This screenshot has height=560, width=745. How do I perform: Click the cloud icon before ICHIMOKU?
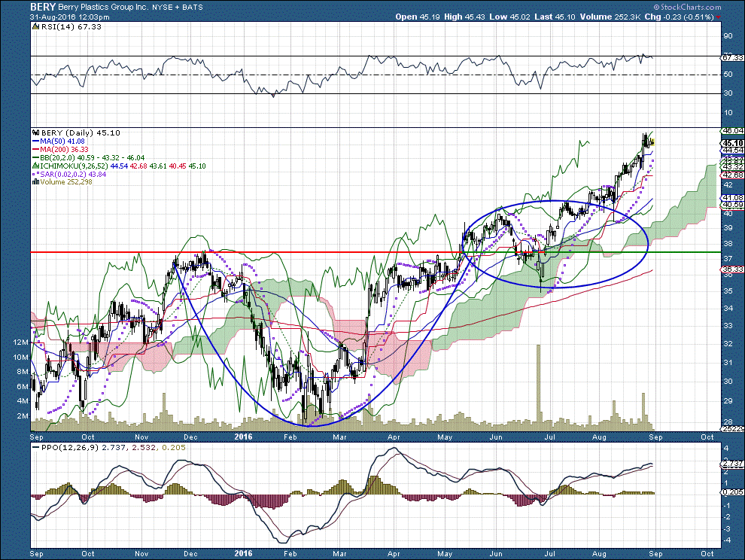tap(35, 166)
